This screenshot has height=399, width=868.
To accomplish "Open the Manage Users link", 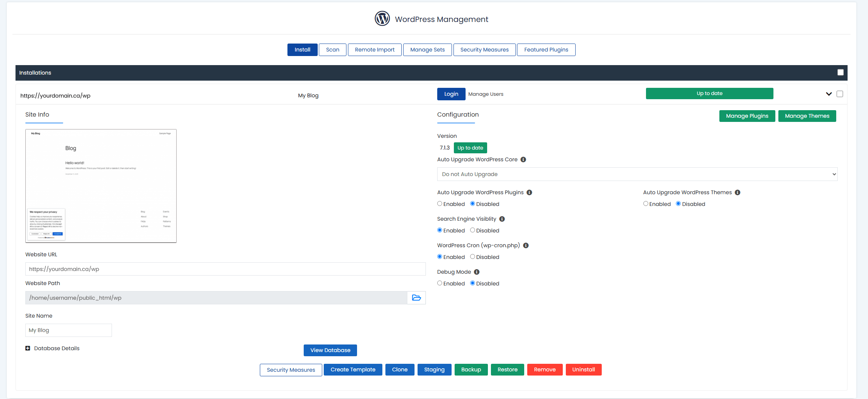I will tap(486, 94).
